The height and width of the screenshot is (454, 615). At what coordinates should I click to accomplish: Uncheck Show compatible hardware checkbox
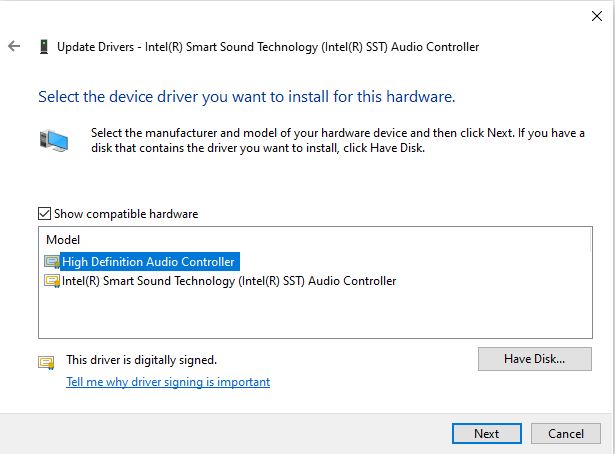coord(44,214)
